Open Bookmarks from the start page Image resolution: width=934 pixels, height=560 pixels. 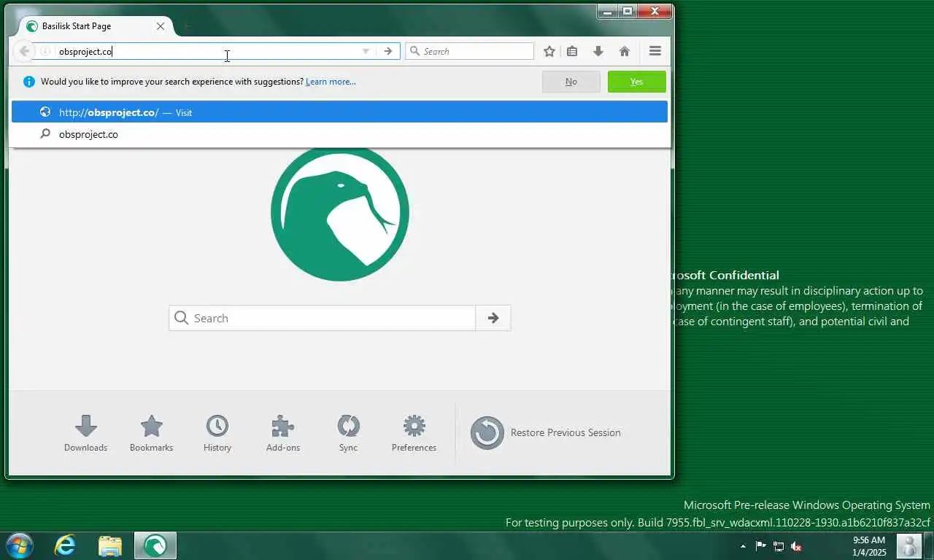[152, 433]
